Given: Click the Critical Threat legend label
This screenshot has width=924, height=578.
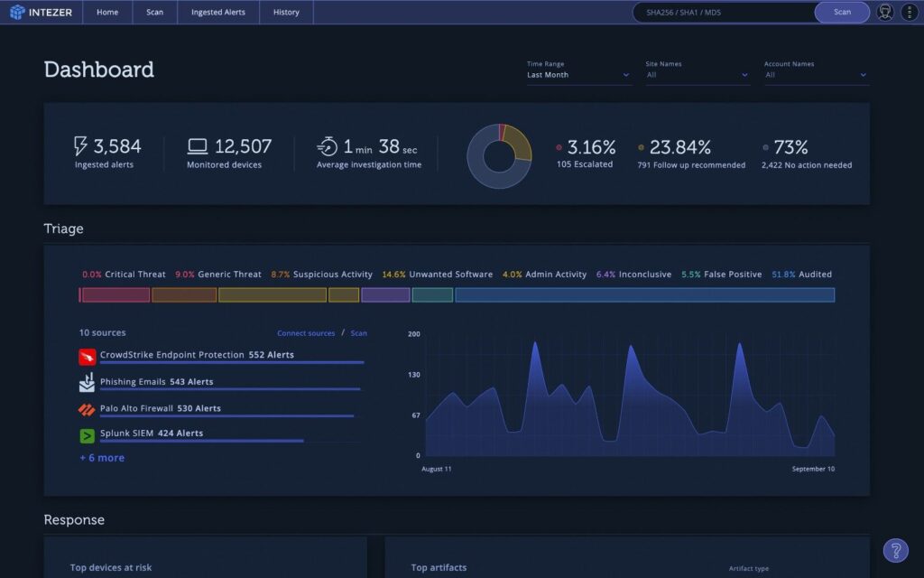Looking at the screenshot, I should tap(135, 275).
